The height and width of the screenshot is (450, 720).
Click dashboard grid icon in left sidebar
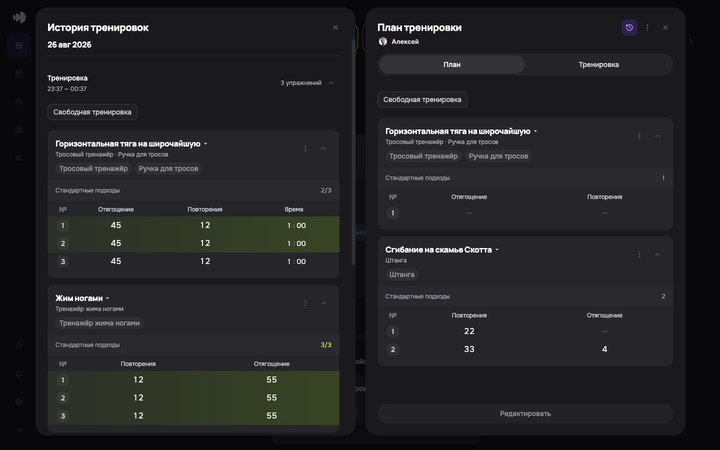[x=19, y=45]
